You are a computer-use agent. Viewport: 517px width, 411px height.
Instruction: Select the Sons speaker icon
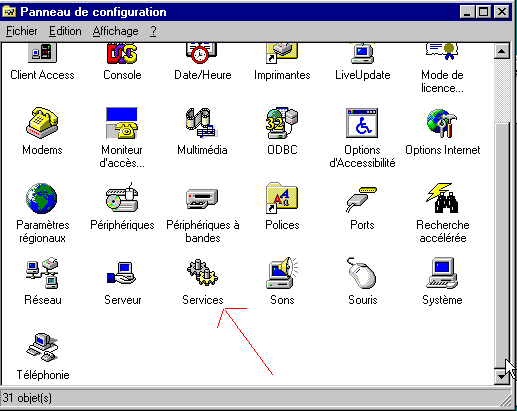point(282,273)
